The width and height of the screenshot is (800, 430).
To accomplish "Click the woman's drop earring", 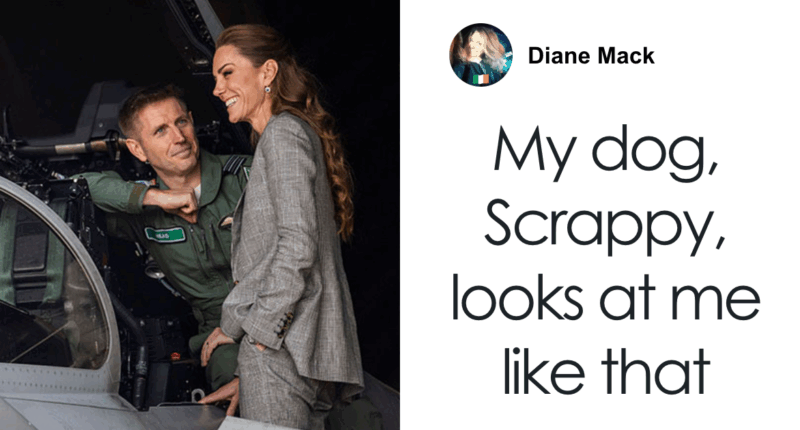I will (x=267, y=90).
